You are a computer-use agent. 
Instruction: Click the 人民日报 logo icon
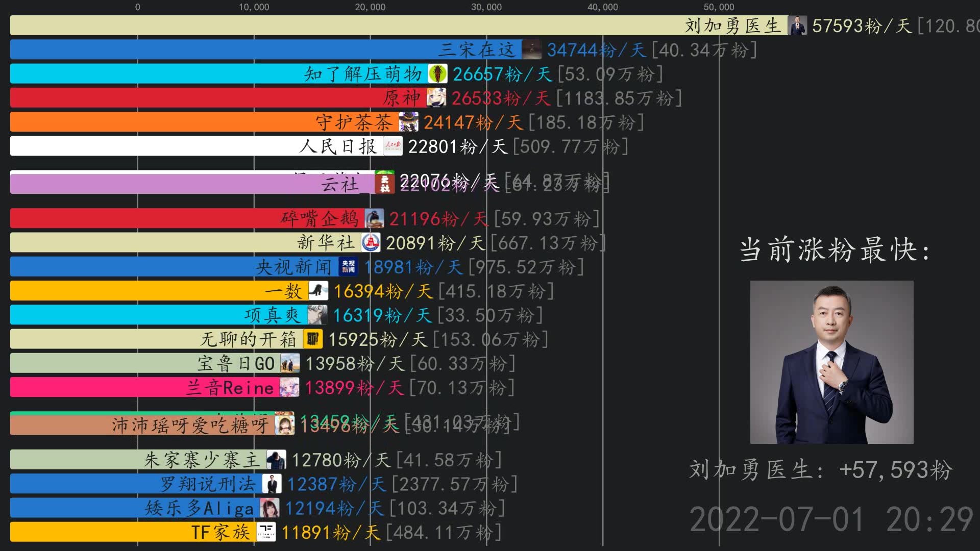pos(393,146)
